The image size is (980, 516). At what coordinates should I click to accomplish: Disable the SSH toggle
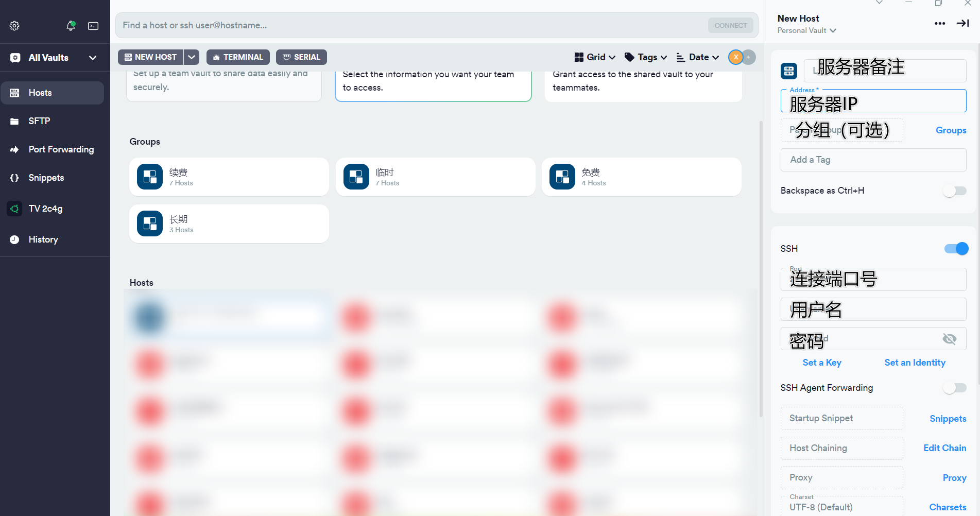956,249
